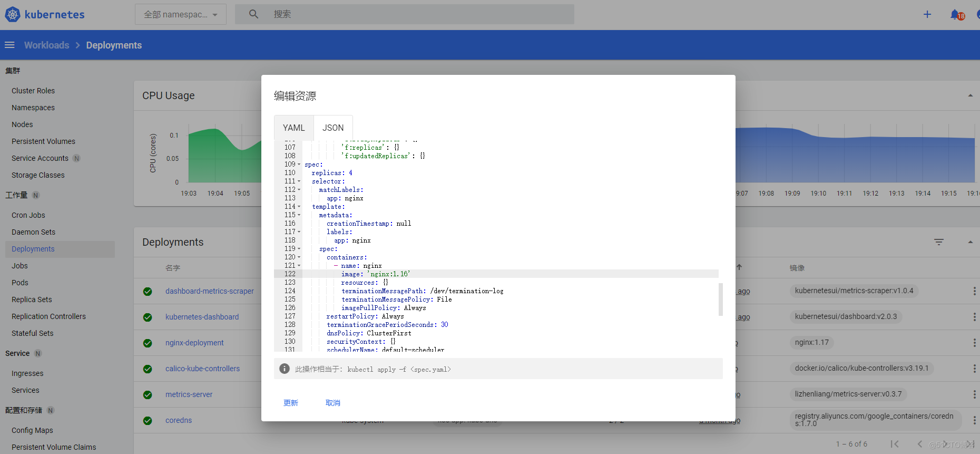Fold the metadata block at line 115

click(299, 215)
